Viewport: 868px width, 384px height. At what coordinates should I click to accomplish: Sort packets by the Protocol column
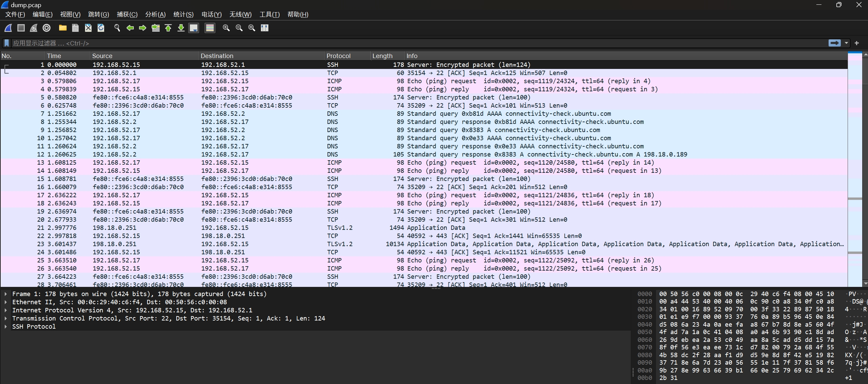tap(348, 56)
